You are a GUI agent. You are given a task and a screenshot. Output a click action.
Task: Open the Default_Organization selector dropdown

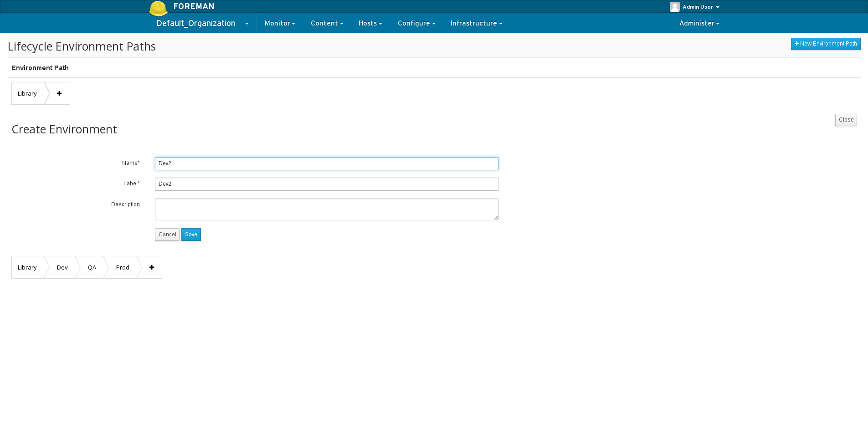click(202, 23)
